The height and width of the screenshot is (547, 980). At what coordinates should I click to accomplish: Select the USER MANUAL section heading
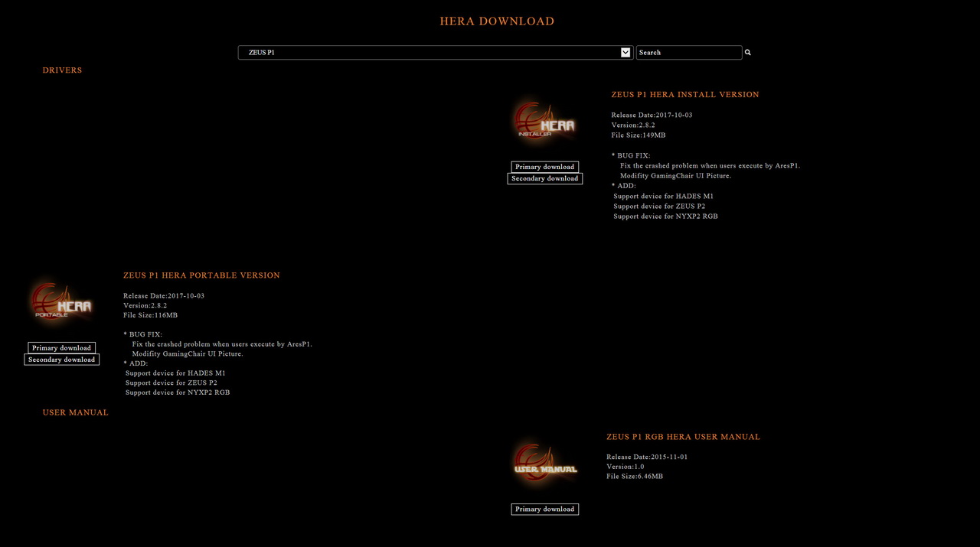(75, 412)
